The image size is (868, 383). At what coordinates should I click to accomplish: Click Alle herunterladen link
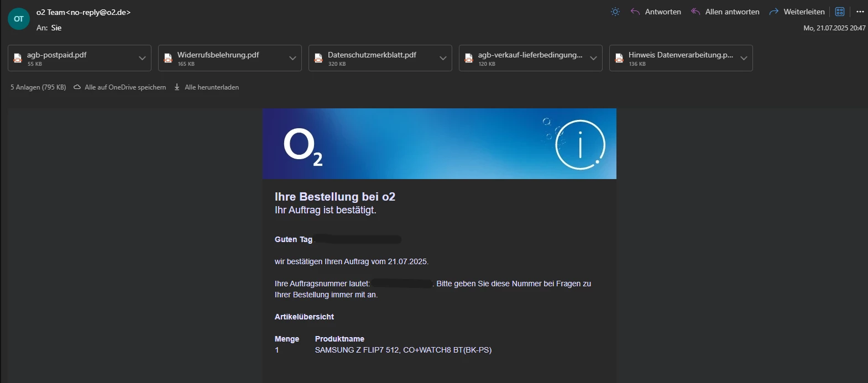click(x=212, y=87)
